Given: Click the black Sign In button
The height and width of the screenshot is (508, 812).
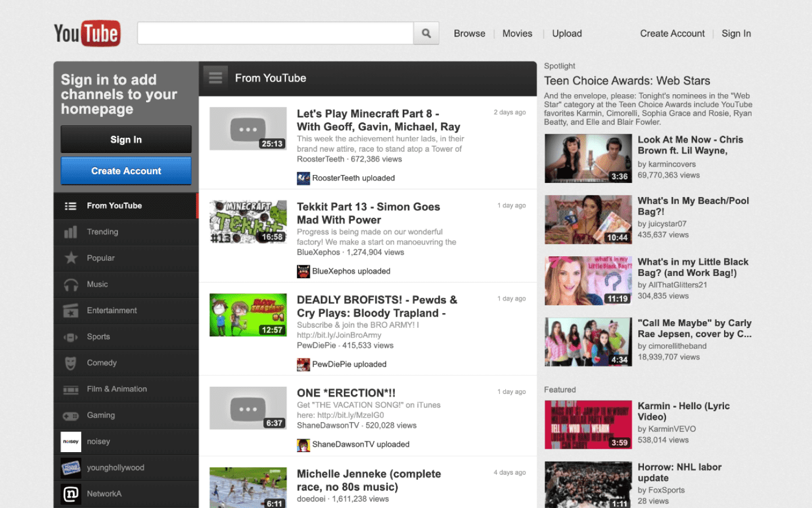Looking at the screenshot, I should click(126, 139).
